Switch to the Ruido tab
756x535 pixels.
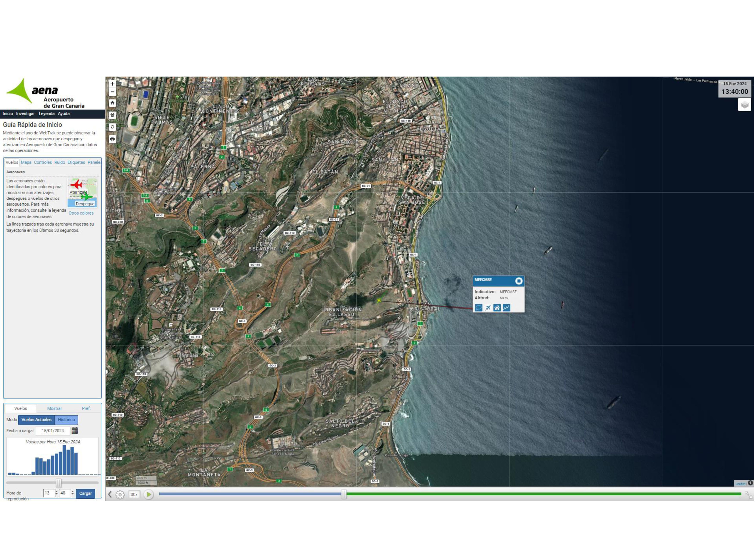(x=60, y=162)
